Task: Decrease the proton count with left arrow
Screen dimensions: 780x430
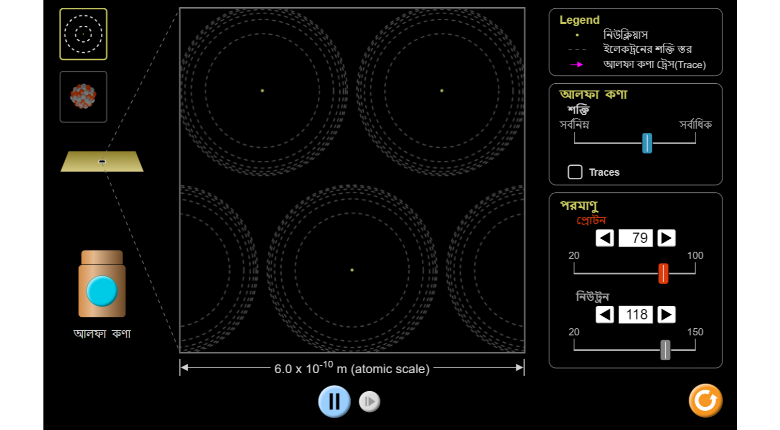Action: point(605,238)
